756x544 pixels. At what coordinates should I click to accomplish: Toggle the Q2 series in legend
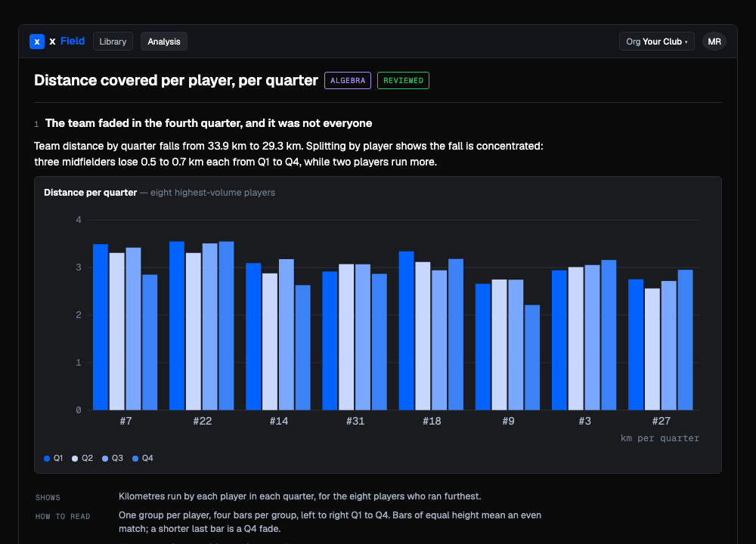82,458
